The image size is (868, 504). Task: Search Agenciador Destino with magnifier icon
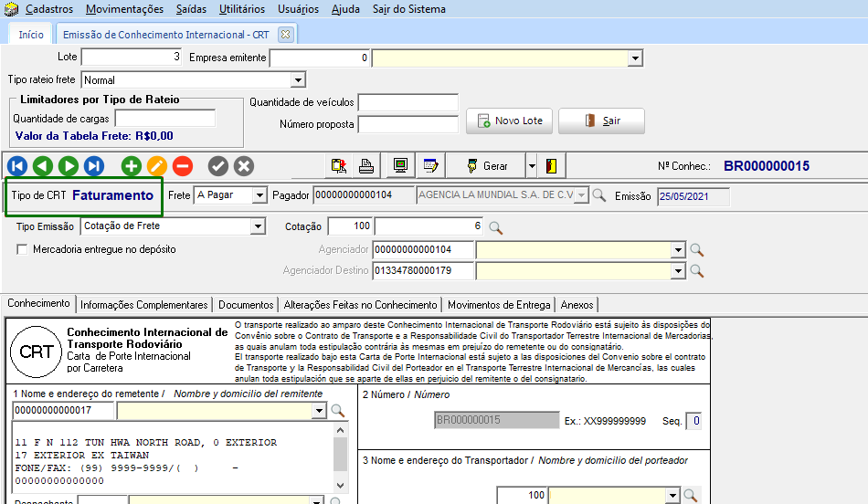point(697,271)
